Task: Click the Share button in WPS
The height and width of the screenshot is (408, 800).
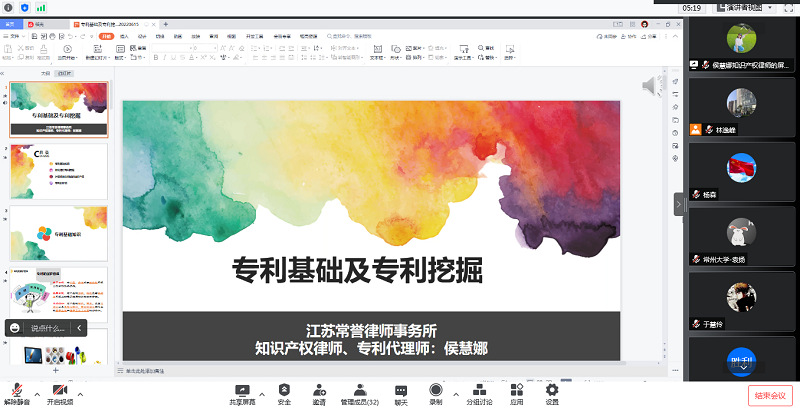Action: pos(649,36)
